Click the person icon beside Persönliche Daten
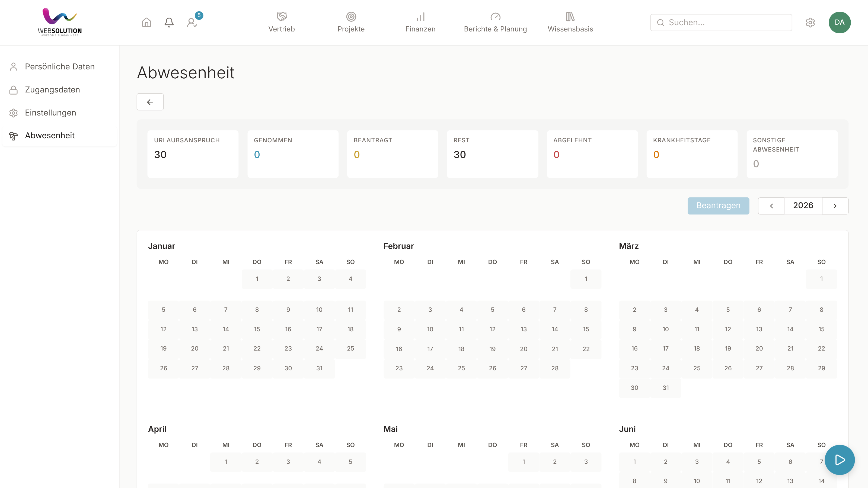The height and width of the screenshot is (488, 868). [14, 67]
